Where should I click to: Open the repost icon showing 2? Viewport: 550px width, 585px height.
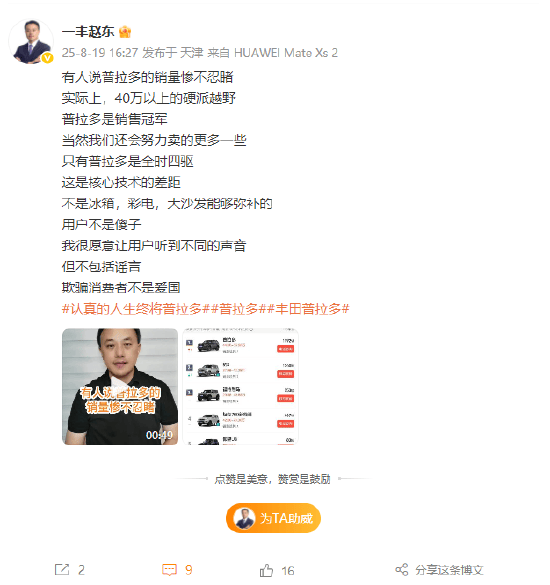coord(62,570)
